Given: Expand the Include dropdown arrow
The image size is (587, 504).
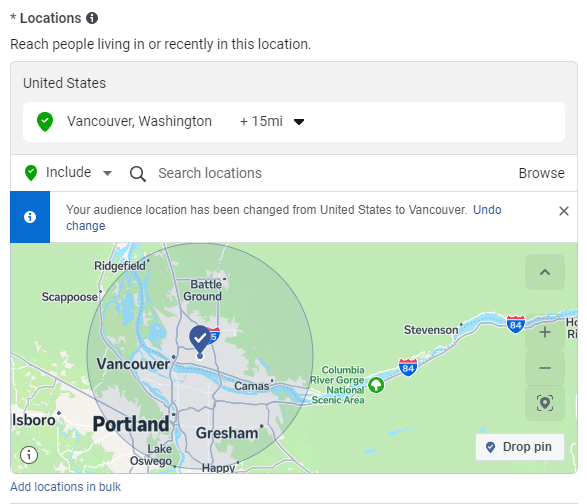Looking at the screenshot, I should (x=107, y=173).
